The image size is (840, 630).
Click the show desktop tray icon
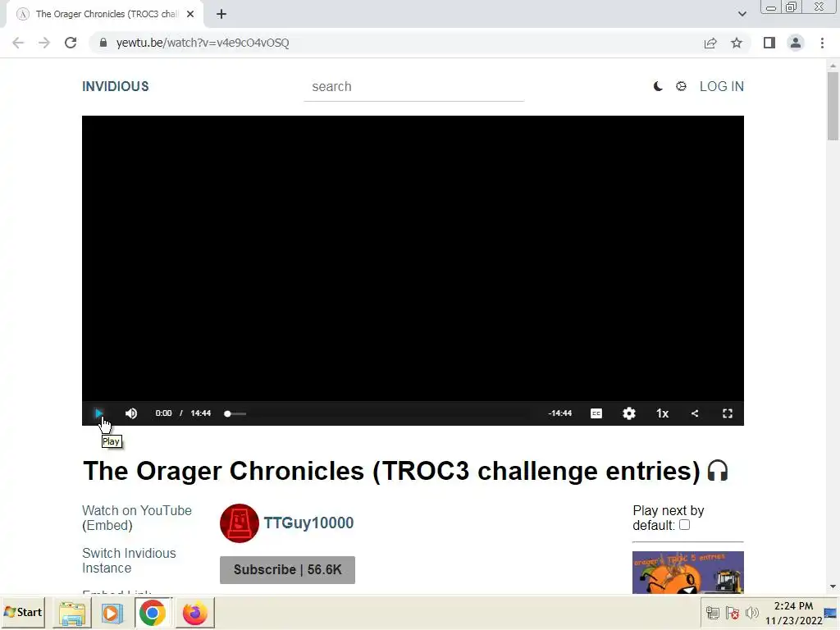831,613
